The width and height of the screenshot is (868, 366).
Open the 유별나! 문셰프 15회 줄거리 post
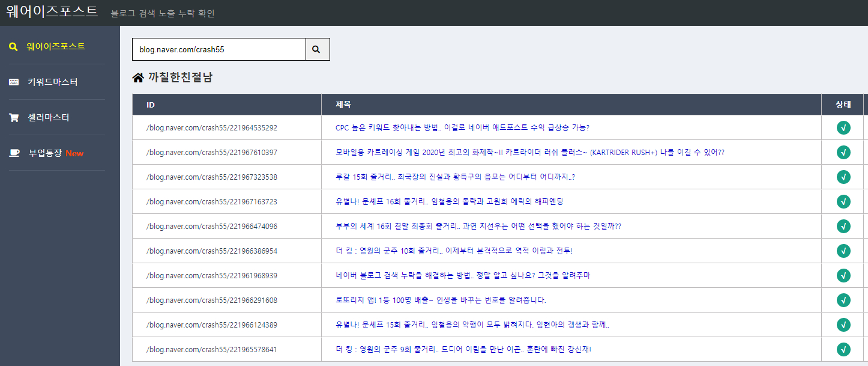point(472,325)
